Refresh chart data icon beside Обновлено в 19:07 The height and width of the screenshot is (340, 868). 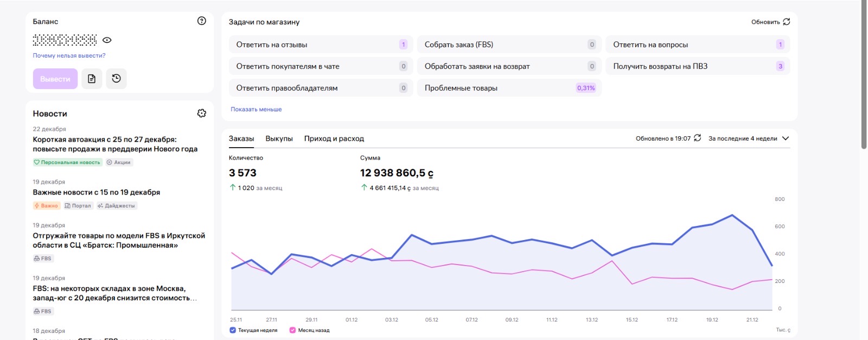(x=698, y=138)
